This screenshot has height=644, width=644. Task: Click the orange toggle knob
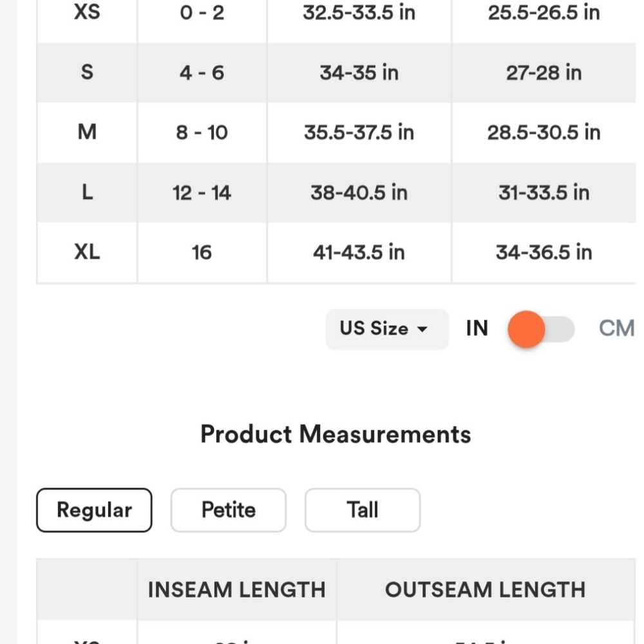526,329
